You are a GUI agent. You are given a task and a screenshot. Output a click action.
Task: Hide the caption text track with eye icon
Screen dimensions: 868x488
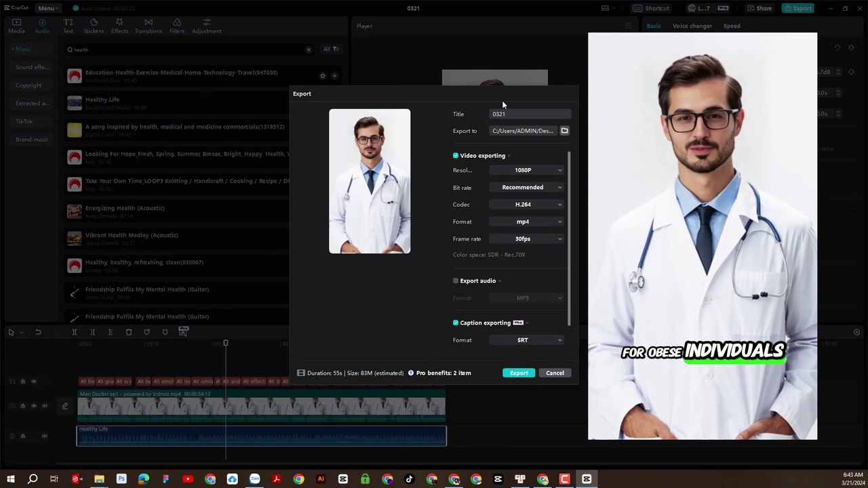tap(33, 382)
